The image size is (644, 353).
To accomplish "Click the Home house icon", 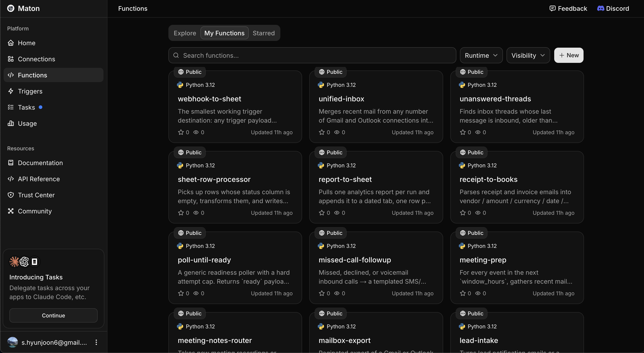I will [11, 43].
